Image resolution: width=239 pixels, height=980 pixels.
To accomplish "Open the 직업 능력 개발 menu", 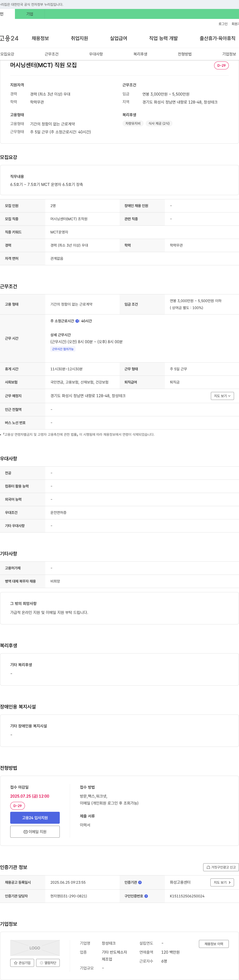I will pos(163,38).
